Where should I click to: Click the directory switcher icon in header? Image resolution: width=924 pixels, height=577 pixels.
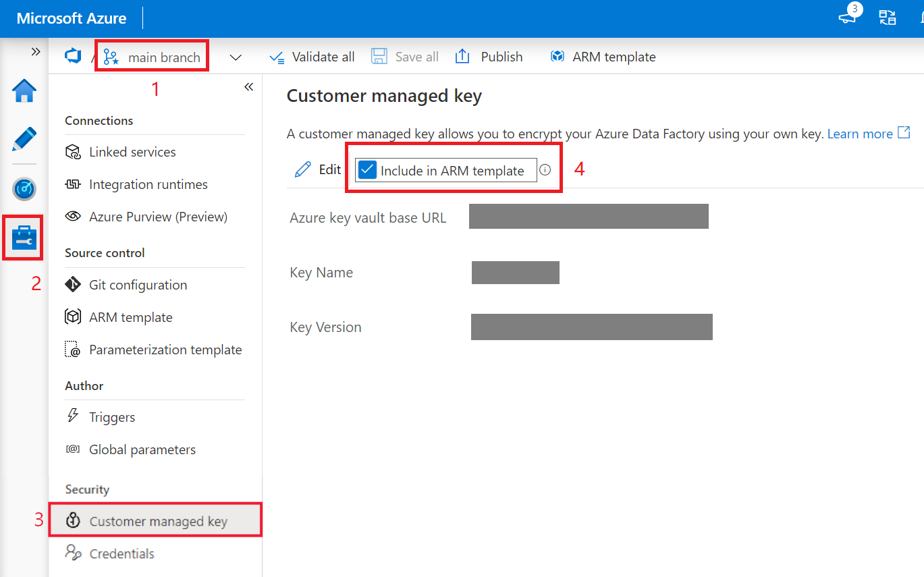pos(888,18)
